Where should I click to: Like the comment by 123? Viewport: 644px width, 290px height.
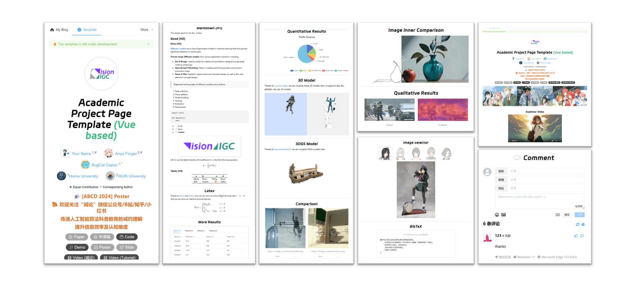click(576, 236)
